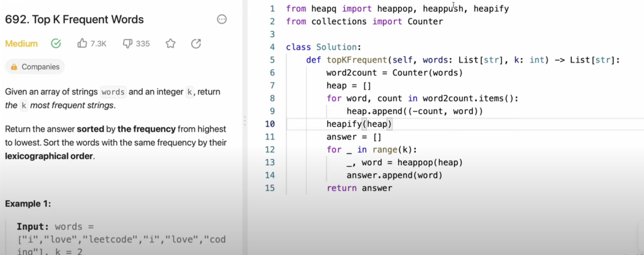Click the panel divider drag handle
The height and width of the screenshot is (255, 644).
[x=245, y=121]
